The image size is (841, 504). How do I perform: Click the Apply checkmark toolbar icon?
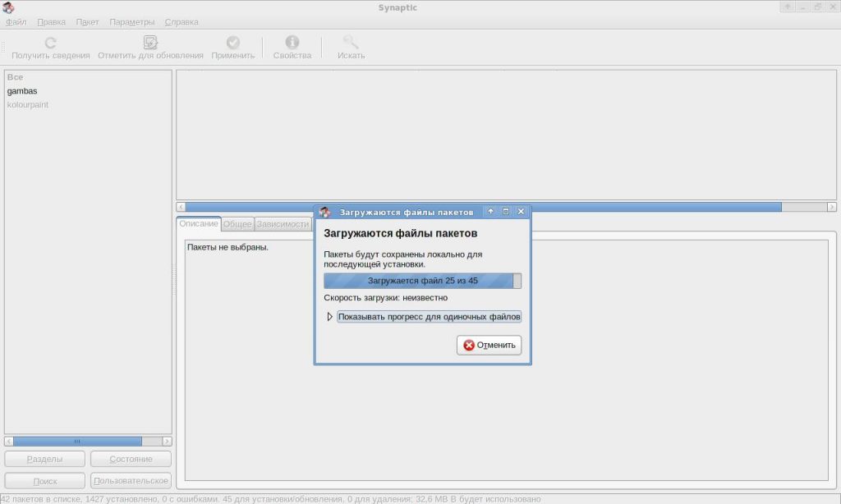pyautogui.click(x=232, y=43)
